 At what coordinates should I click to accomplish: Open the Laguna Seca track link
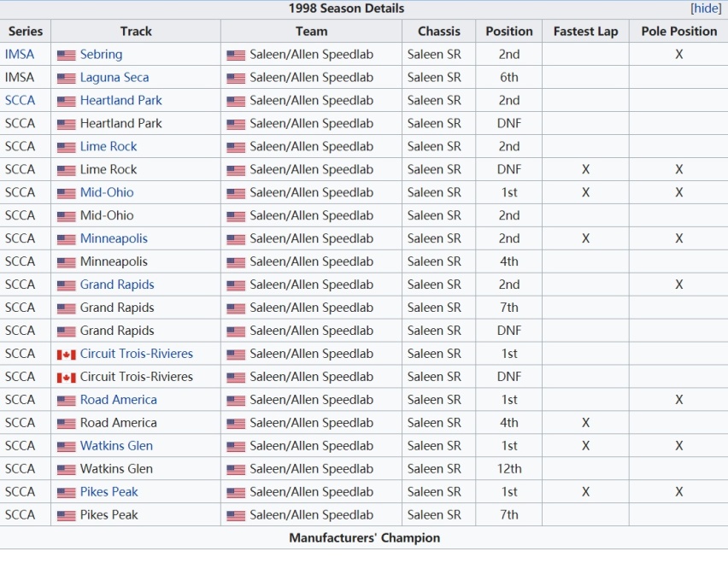(114, 78)
